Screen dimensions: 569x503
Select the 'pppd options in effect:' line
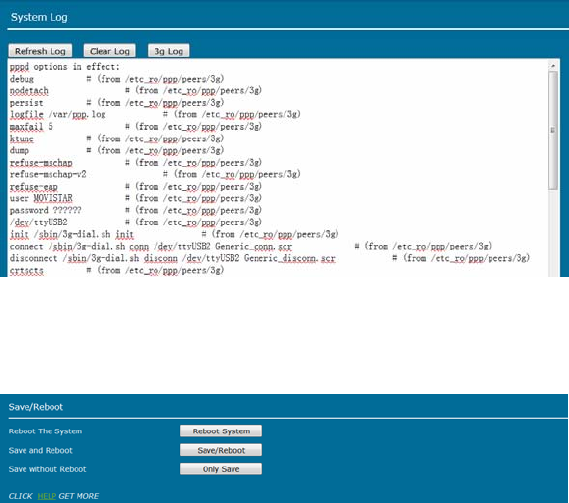65,67
